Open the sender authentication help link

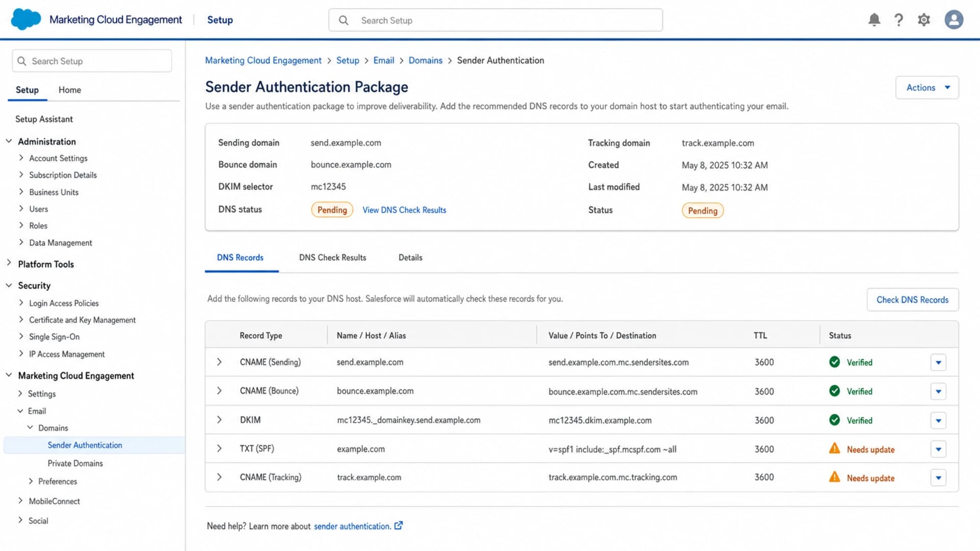point(353,527)
